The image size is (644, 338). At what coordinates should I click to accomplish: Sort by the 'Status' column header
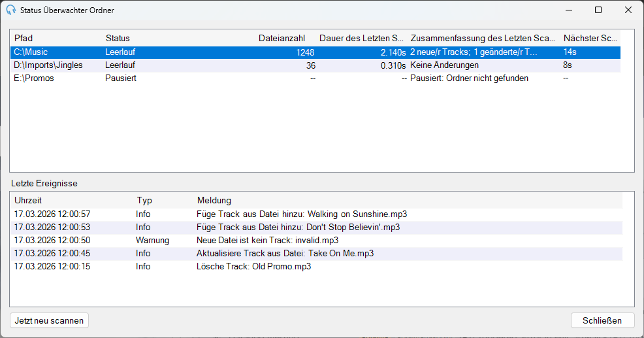179,38
